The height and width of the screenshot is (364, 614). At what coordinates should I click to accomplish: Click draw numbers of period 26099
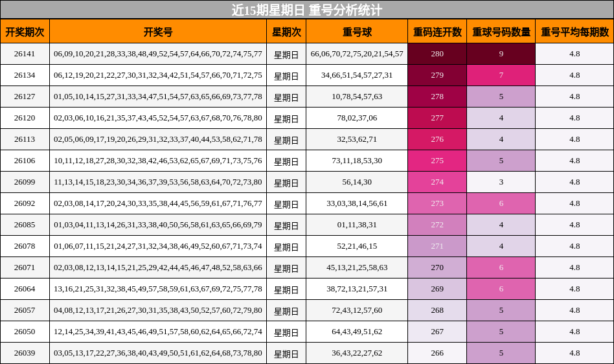[x=158, y=182]
